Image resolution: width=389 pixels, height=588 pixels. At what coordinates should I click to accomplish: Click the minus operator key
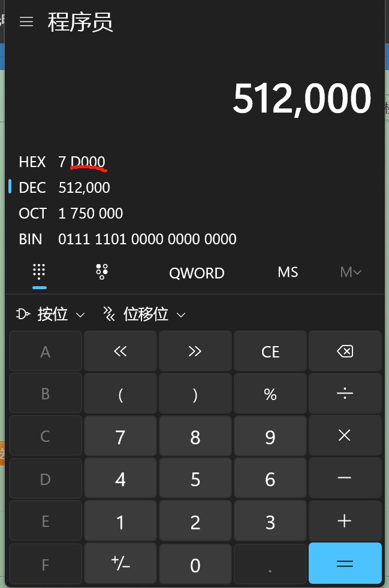click(x=345, y=478)
